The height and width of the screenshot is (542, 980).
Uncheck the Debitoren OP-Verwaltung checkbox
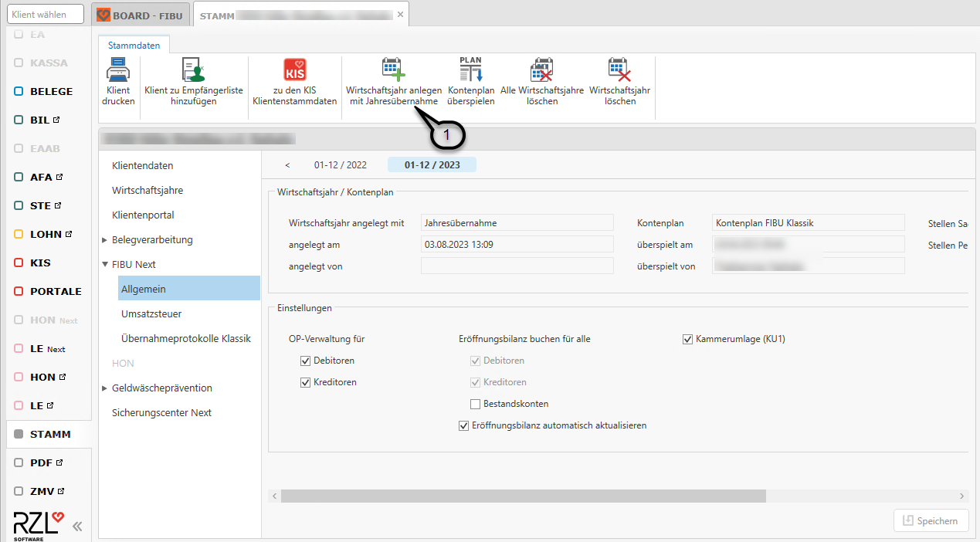305,361
